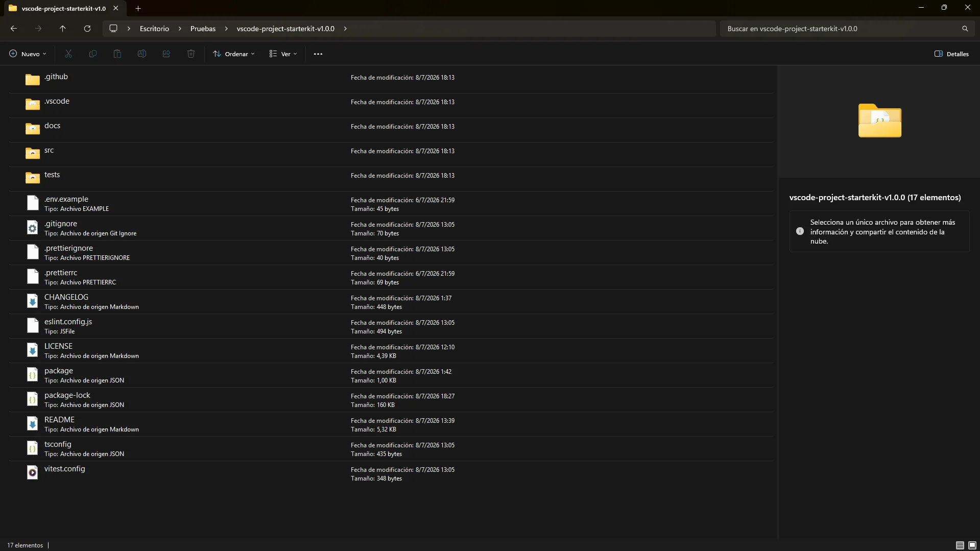Click the tsconfig JSON file icon

[x=33, y=448]
